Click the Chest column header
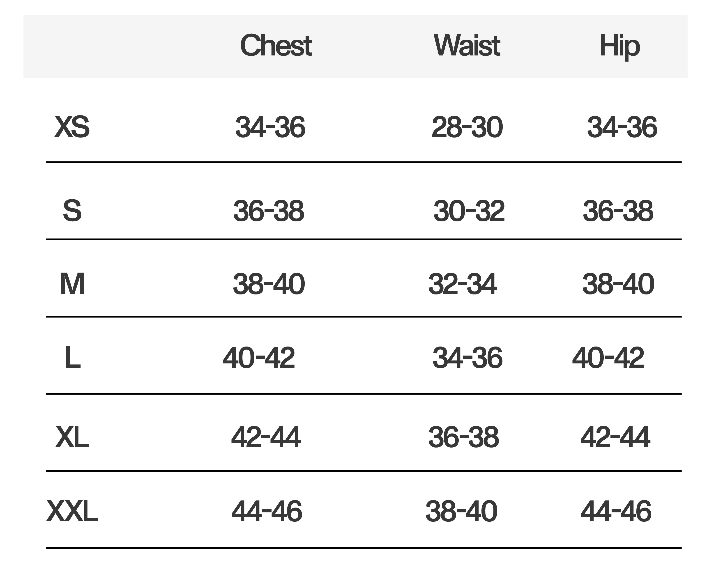 [x=276, y=45]
